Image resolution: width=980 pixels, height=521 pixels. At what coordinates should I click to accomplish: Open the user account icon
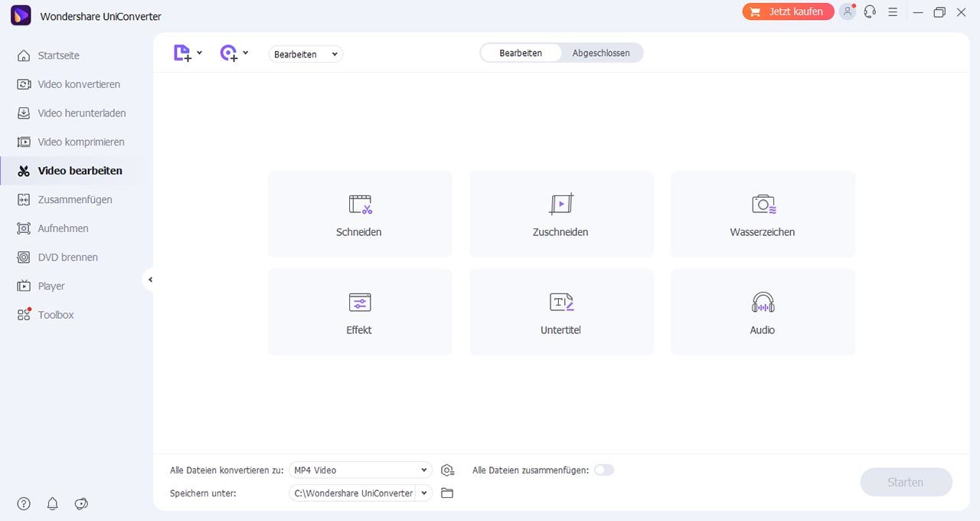[x=848, y=12]
